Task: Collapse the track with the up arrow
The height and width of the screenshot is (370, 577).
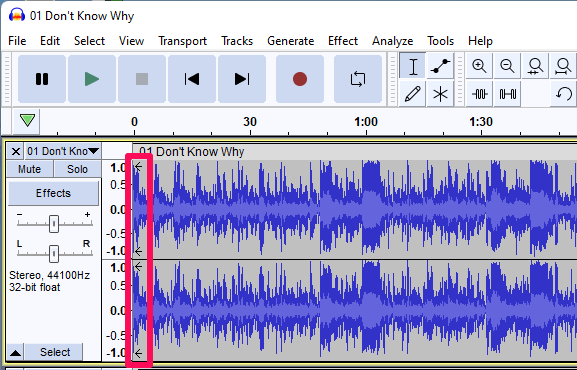Action: tap(15, 352)
